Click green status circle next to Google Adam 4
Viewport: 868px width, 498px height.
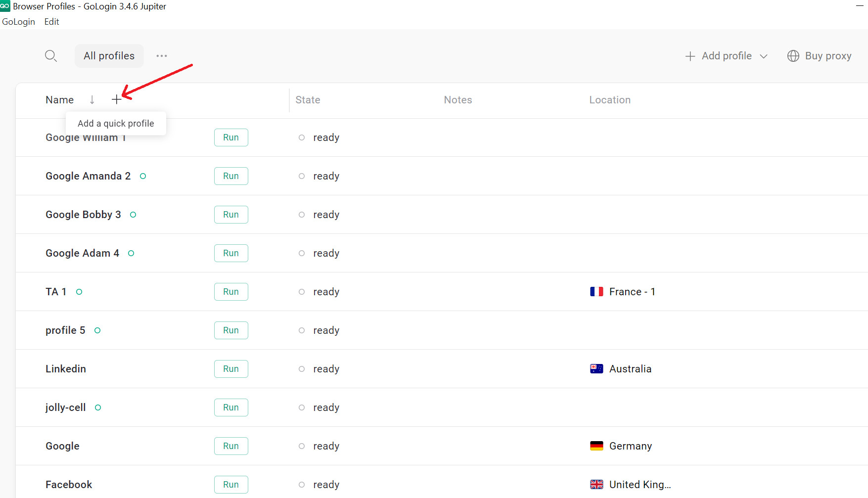point(131,253)
